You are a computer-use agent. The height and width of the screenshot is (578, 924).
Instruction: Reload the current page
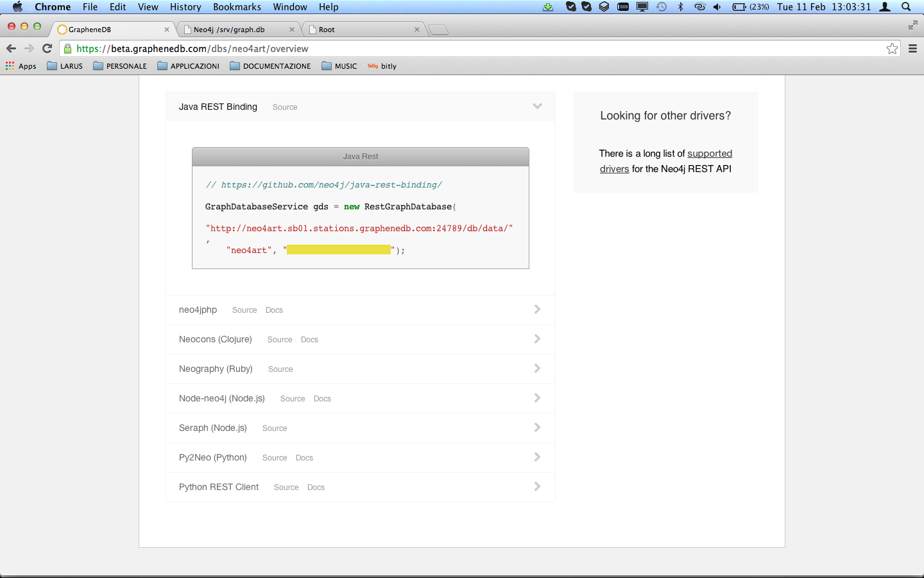pos(47,49)
